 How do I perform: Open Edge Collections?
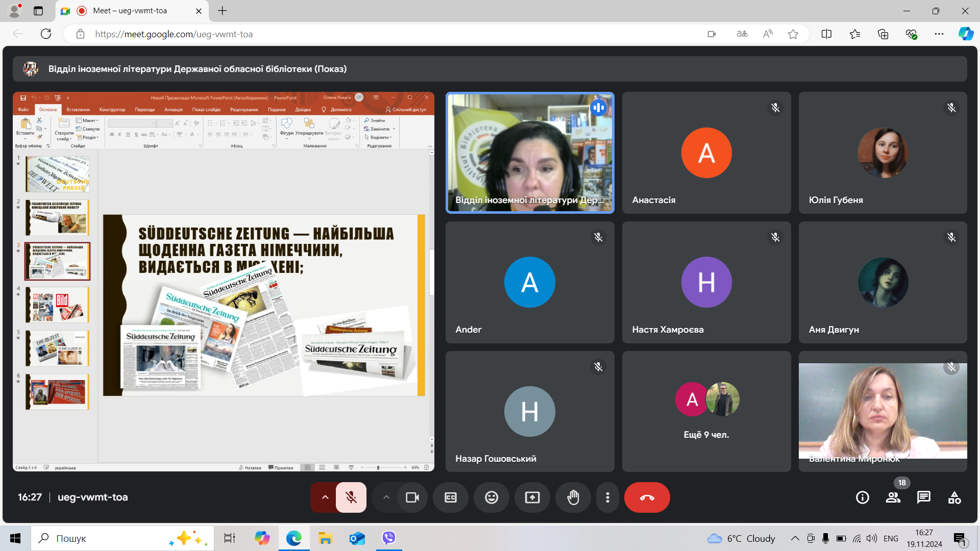pyautogui.click(x=883, y=34)
